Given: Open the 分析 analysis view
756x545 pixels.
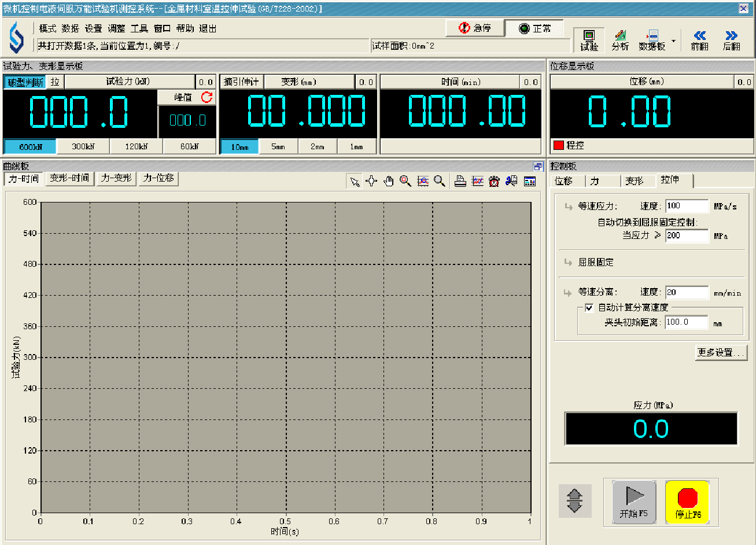Looking at the screenshot, I should click(x=619, y=40).
